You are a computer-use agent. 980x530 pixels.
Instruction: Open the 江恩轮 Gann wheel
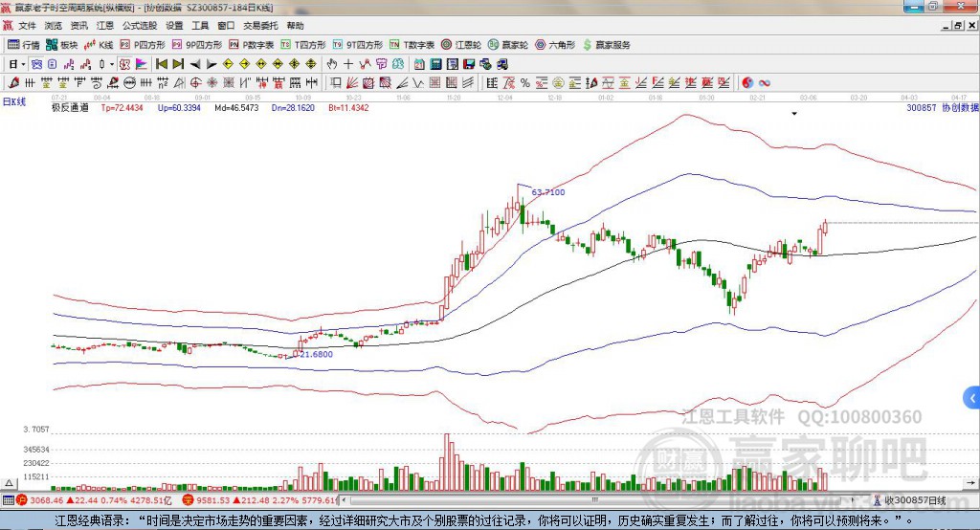click(461, 45)
